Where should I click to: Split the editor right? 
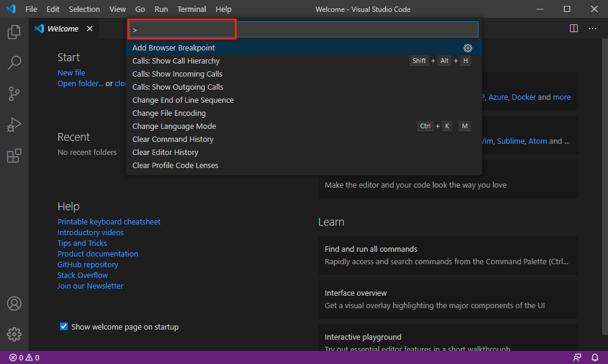(x=574, y=29)
